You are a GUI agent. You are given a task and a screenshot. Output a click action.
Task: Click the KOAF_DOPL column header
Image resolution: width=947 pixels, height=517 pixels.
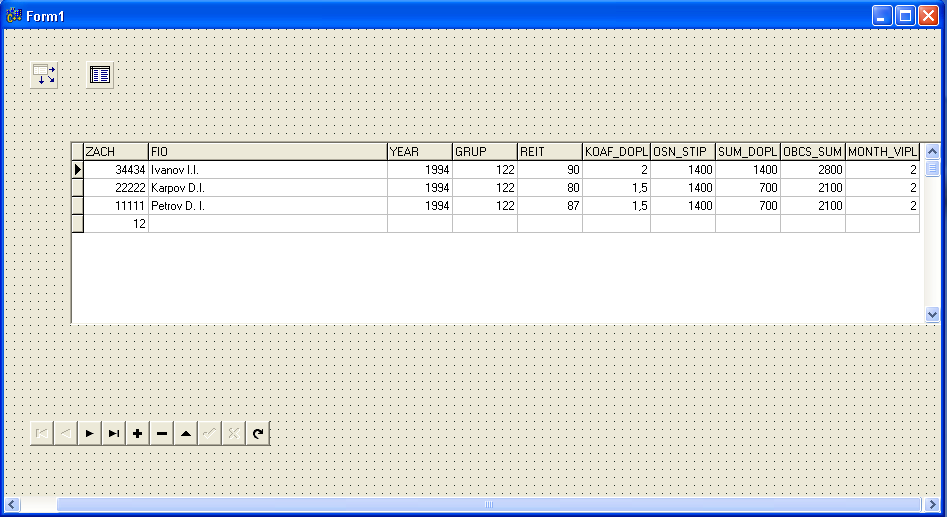click(x=617, y=152)
